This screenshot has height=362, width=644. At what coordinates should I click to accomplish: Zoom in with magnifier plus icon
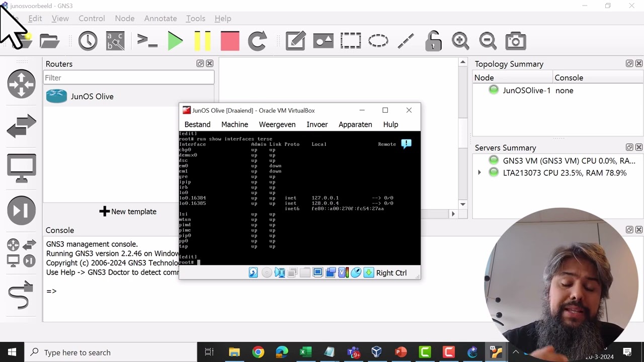click(460, 41)
